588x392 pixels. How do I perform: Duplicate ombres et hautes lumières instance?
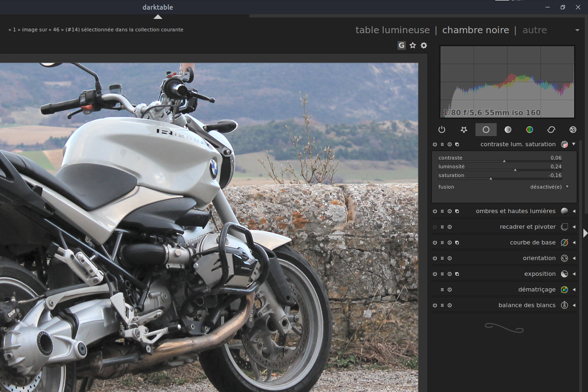(x=457, y=211)
